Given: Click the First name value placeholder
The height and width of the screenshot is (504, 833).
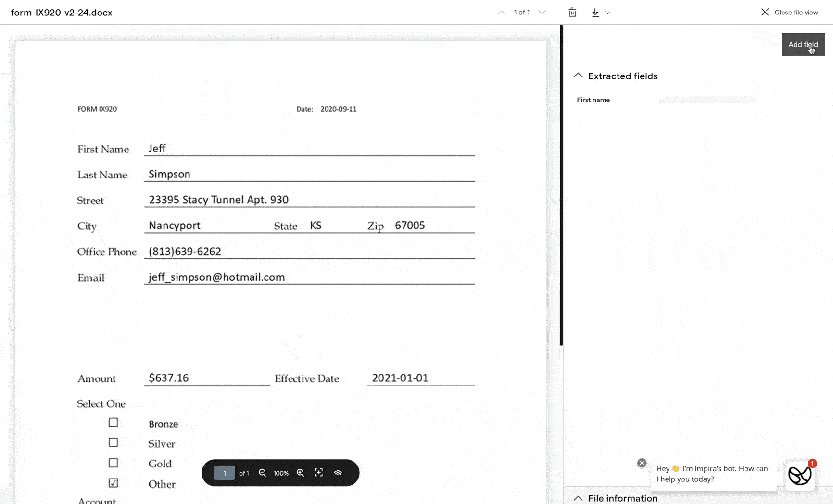Looking at the screenshot, I should pos(707,100).
